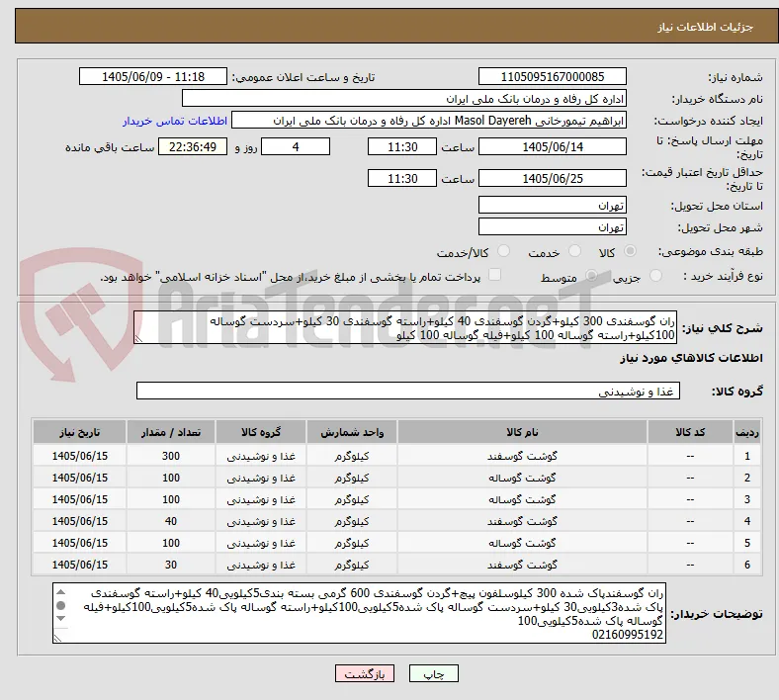Click the اطلاعات کالاهای مورد نیاز section heading
Viewport: 779px width, 700px height.
(x=691, y=358)
